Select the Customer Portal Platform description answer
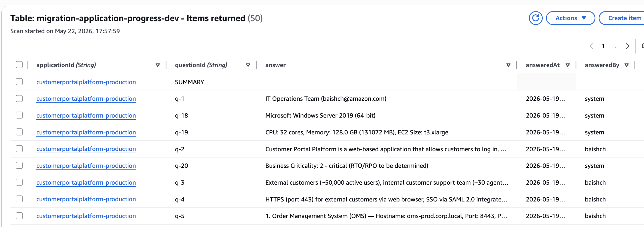The image size is (644, 227). [x=386, y=149]
